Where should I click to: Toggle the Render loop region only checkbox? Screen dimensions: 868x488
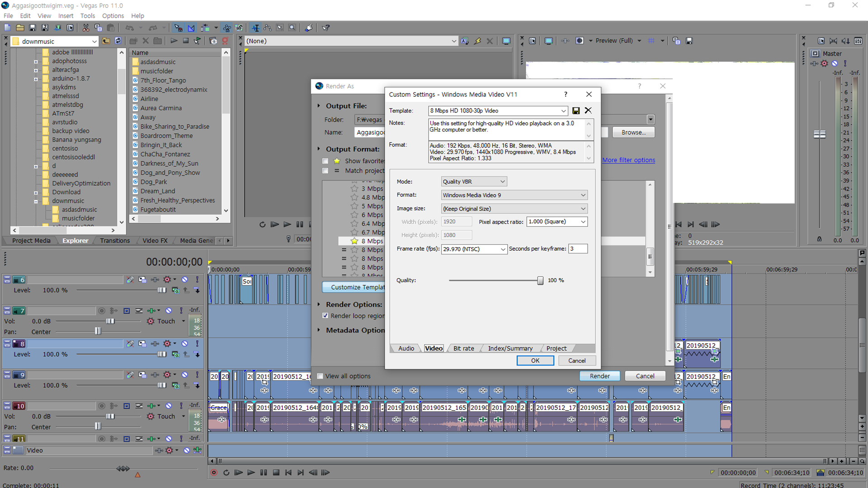[x=325, y=316]
